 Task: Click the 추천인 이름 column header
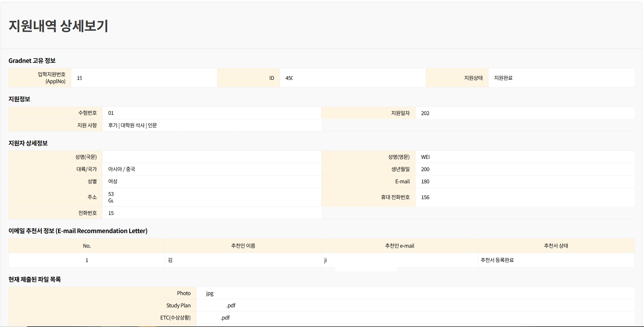coord(243,246)
